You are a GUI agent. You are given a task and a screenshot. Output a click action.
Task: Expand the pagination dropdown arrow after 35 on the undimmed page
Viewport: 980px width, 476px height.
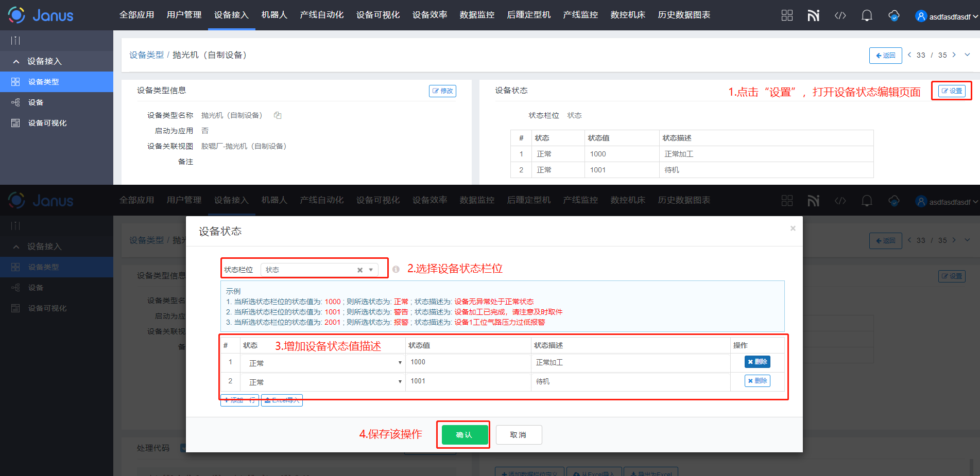pyautogui.click(x=967, y=55)
